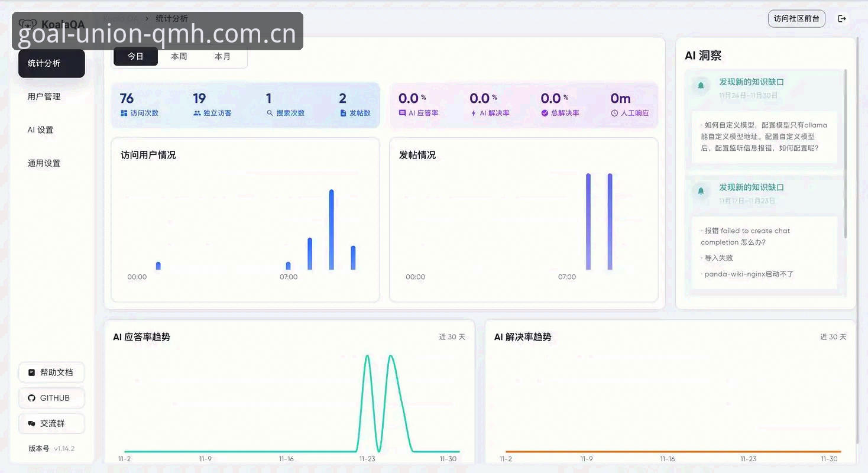The height and width of the screenshot is (473, 868).
Task: Click the 访问次数 grid icon
Action: point(124,113)
